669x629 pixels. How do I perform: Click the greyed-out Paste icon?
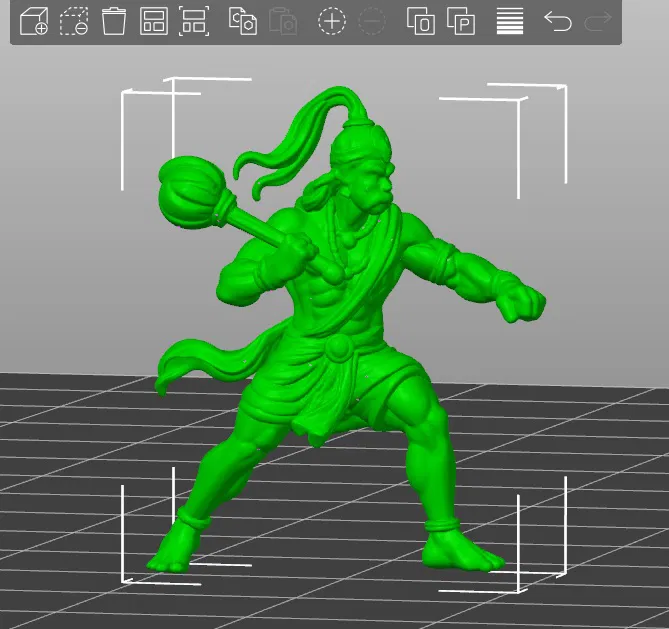point(283,21)
